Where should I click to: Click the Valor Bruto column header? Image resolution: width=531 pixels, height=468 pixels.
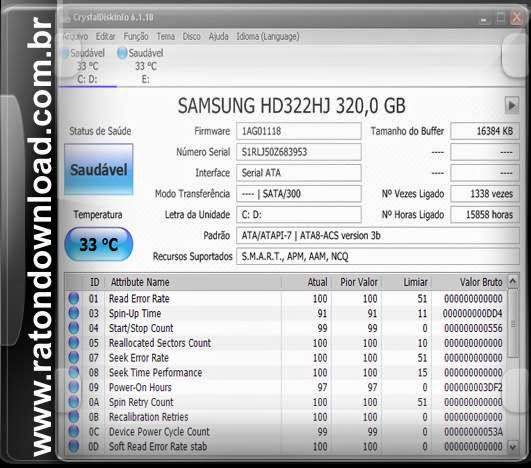pos(469,282)
